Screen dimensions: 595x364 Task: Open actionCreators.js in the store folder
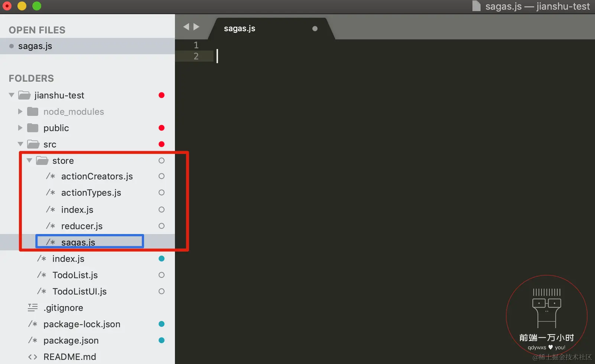97,176
